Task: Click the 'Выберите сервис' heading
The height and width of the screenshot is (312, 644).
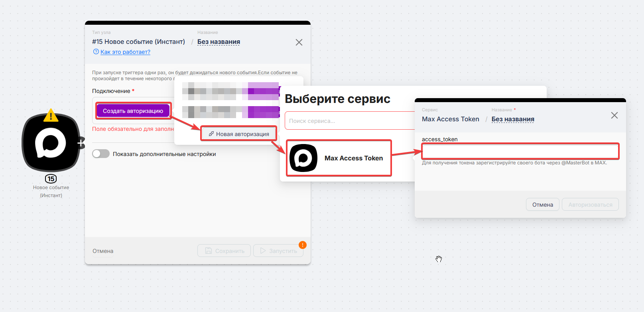Action: click(337, 99)
